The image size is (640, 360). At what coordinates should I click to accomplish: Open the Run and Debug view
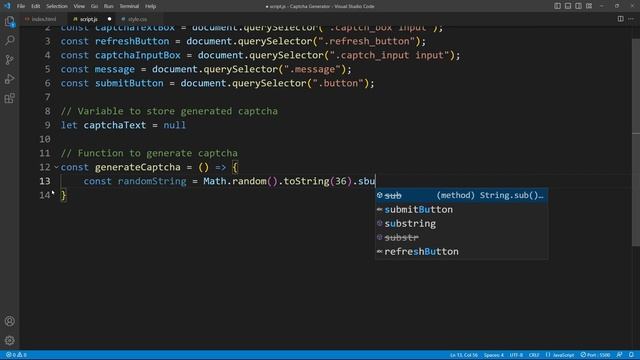click(9, 79)
